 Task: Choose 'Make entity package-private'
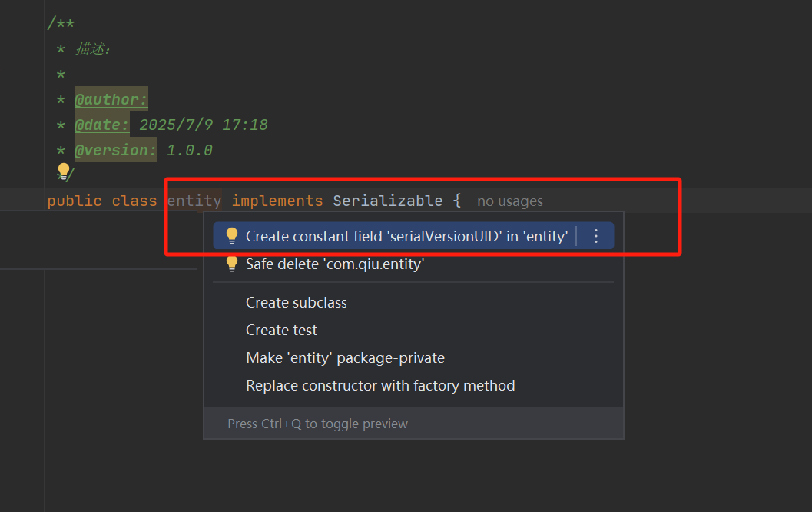point(345,357)
